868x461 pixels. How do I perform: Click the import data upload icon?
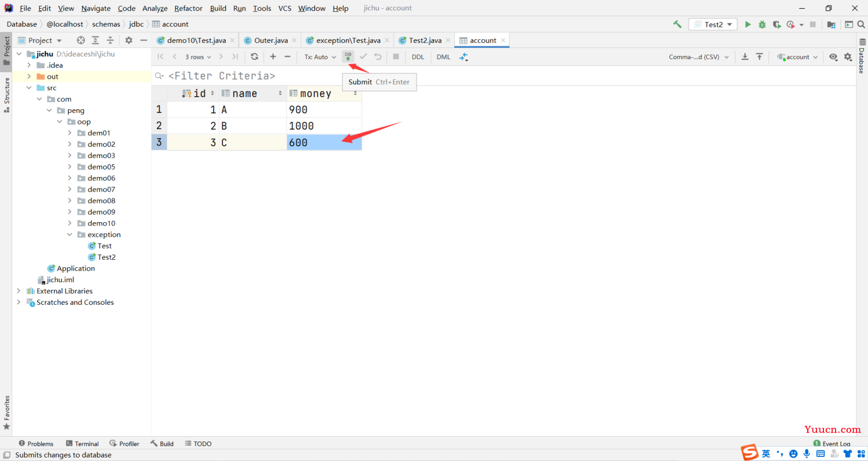(x=759, y=57)
